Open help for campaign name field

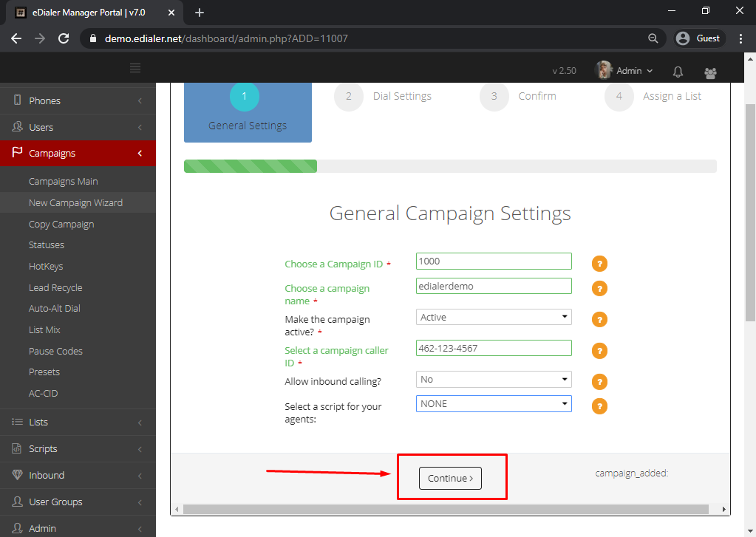(599, 289)
